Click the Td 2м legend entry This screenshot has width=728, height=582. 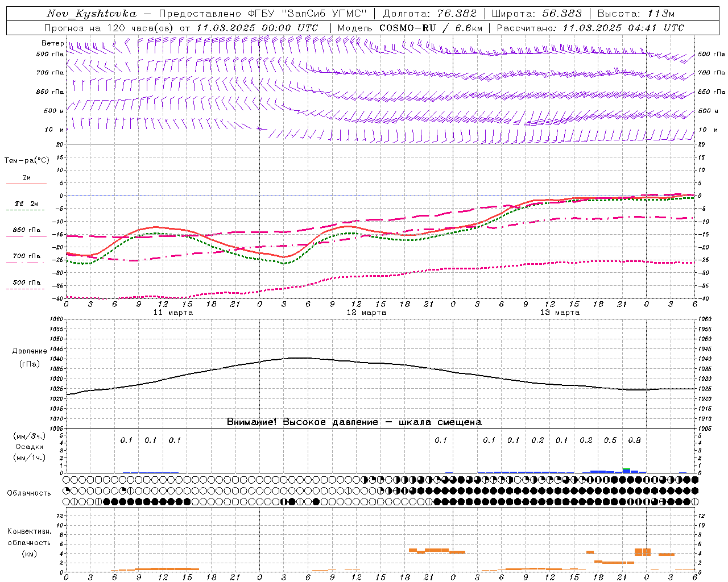[27, 203]
